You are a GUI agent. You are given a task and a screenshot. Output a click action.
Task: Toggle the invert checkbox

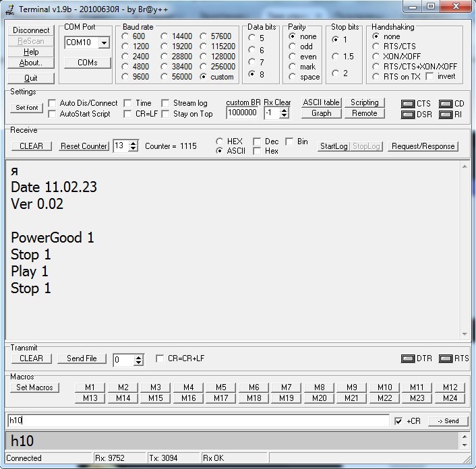(429, 76)
